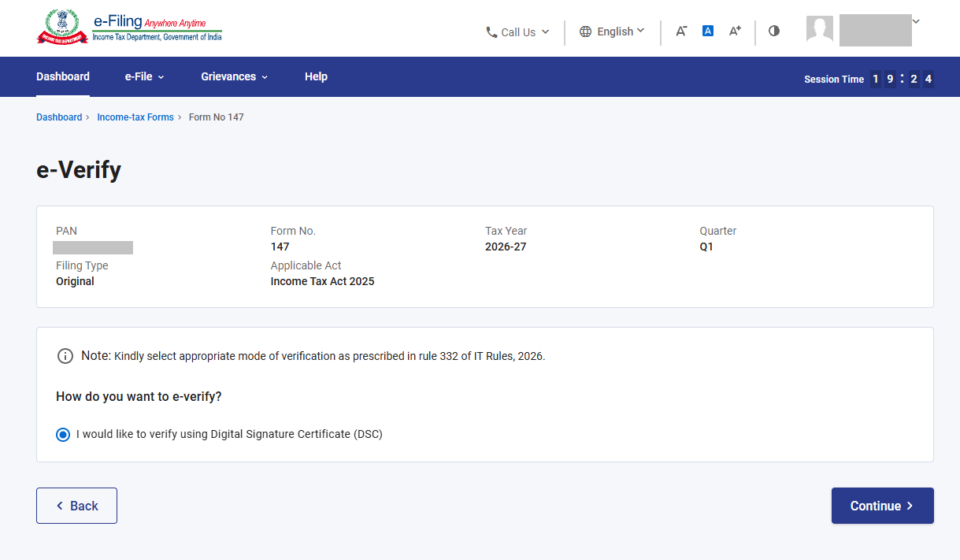
Task: Click the e-Filing Income Tax Department logo
Action: [x=129, y=28]
